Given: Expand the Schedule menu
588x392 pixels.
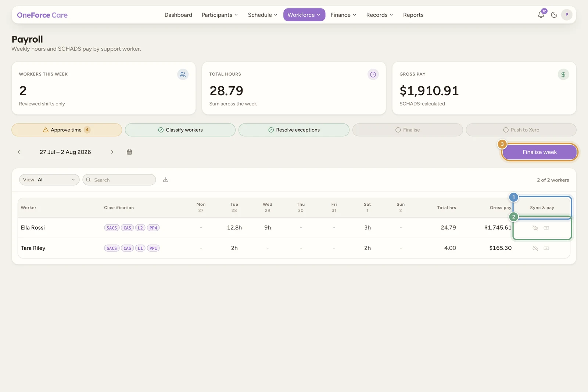Looking at the screenshot, I should click(x=262, y=15).
